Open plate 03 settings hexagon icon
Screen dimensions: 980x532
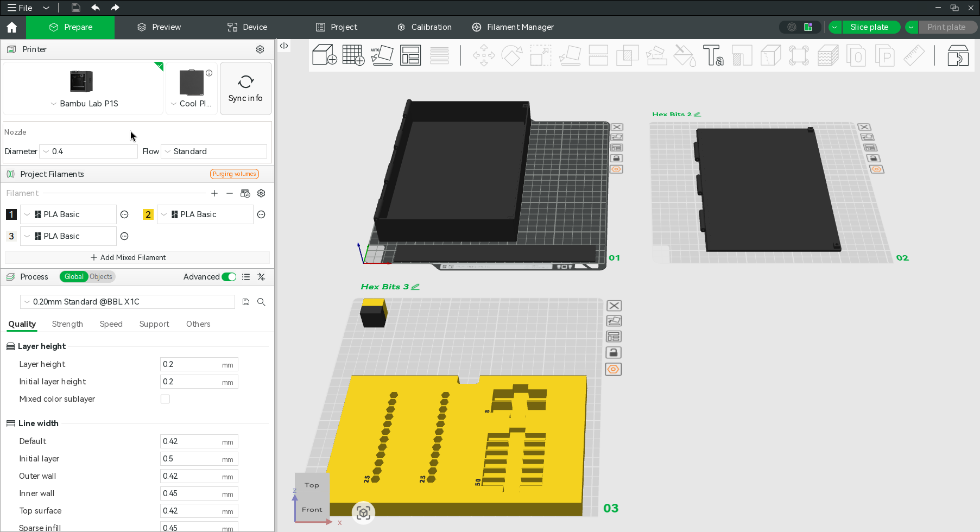point(614,369)
